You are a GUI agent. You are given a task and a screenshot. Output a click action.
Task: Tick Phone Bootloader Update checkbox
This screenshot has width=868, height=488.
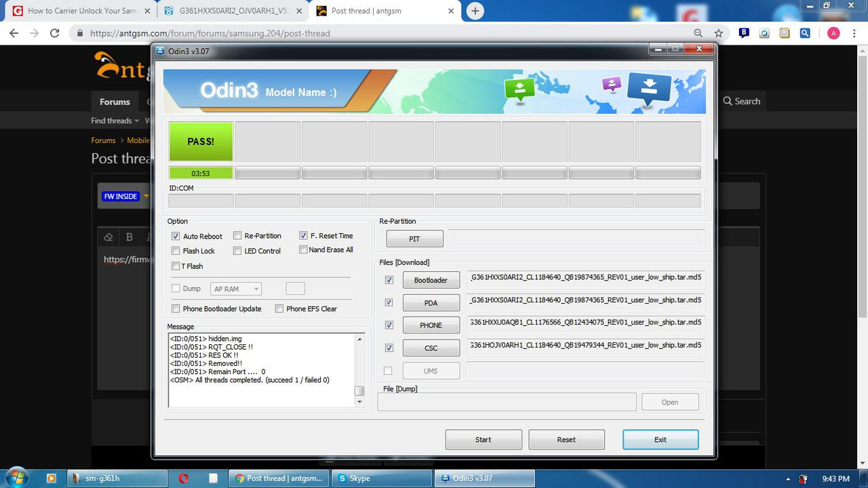(176, 308)
